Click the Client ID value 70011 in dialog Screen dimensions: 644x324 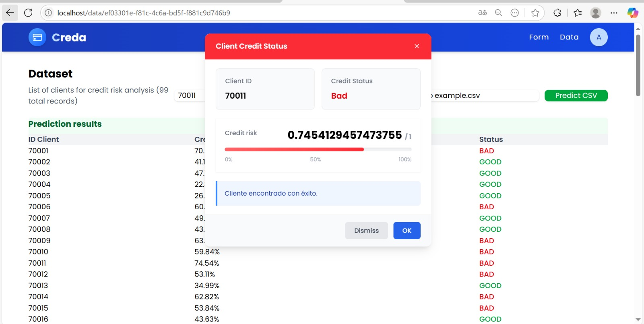click(235, 96)
